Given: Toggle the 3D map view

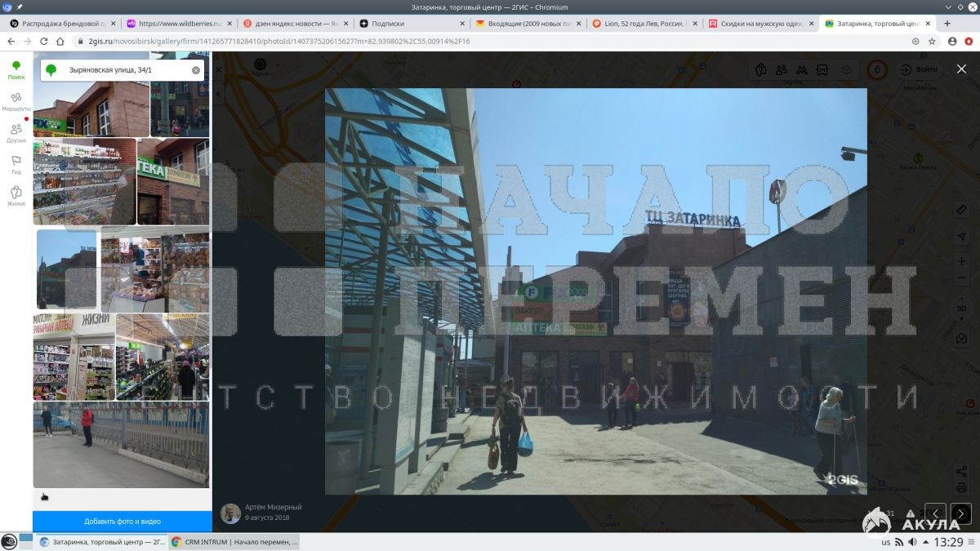Looking at the screenshot, I should coord(961,308).
